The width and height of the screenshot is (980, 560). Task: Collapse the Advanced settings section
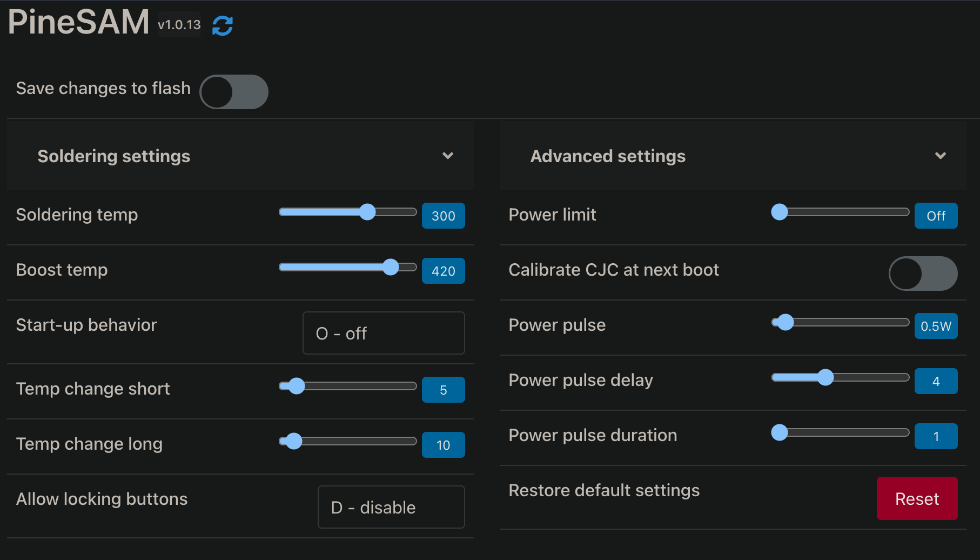(941, 156)
